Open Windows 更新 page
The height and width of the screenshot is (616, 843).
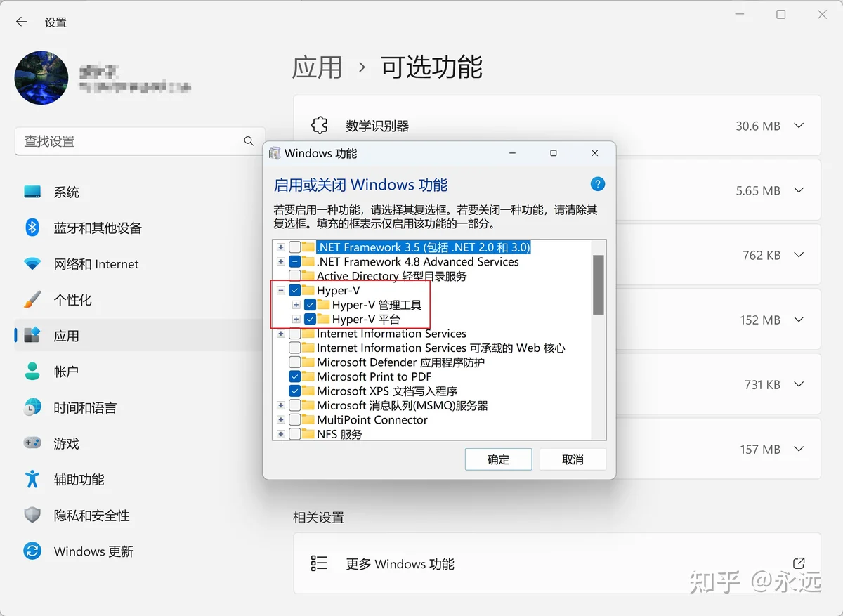pyautogui.click(x=139, y=551)
